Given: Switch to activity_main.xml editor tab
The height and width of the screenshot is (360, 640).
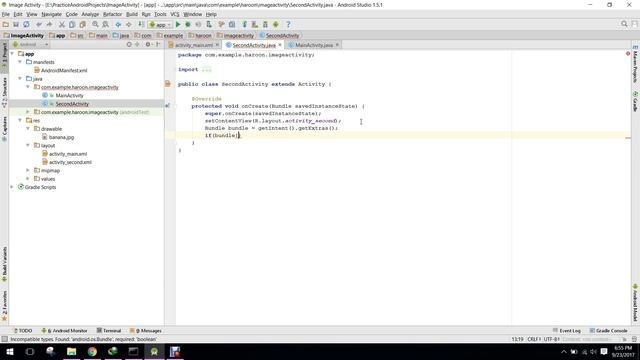Looking at the screenshot, I should point(194,45).
